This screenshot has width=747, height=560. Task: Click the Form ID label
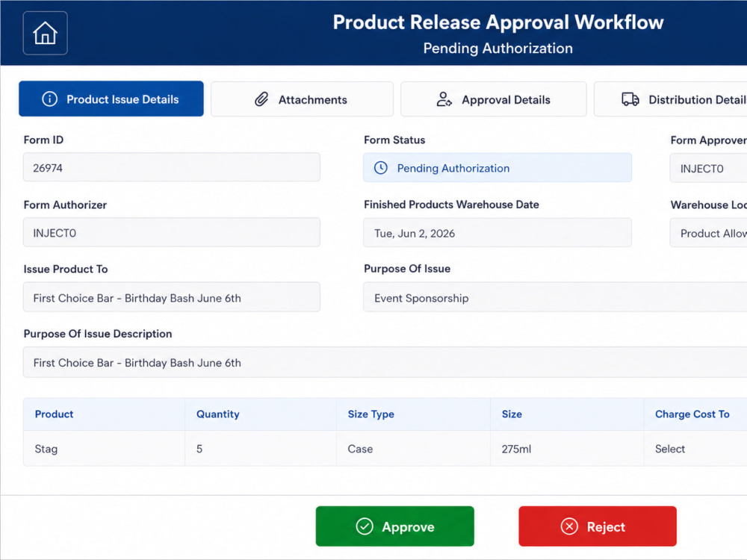(43, 140)
